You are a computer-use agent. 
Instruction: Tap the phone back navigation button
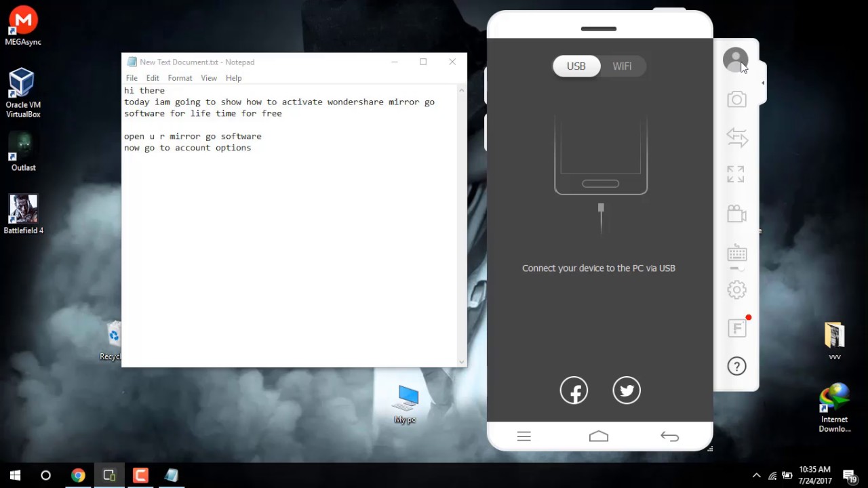point(669,436)
